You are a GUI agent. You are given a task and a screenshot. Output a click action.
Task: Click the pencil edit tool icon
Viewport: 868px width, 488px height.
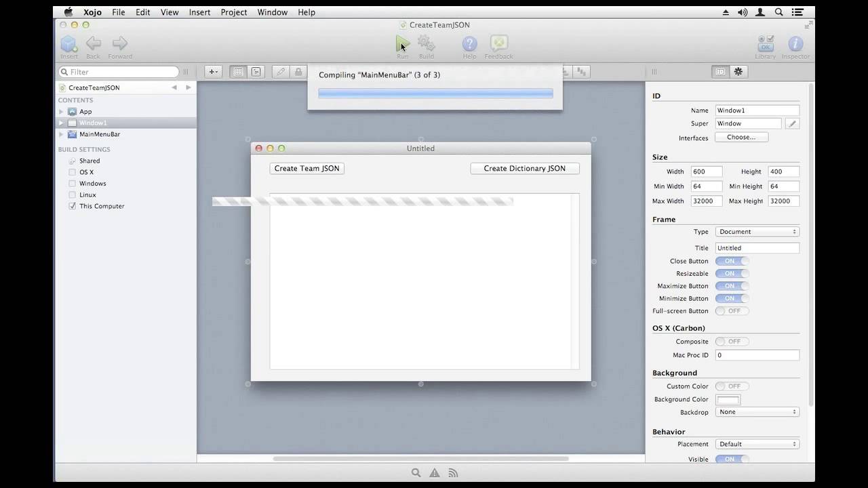pos(281,72)
